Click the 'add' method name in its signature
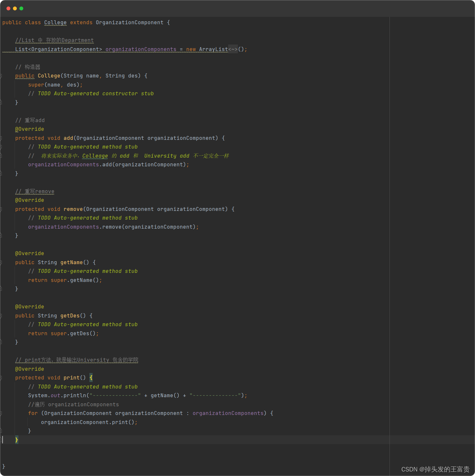The width and height of the screenshot is (475, 476). (x=68, y=138)
